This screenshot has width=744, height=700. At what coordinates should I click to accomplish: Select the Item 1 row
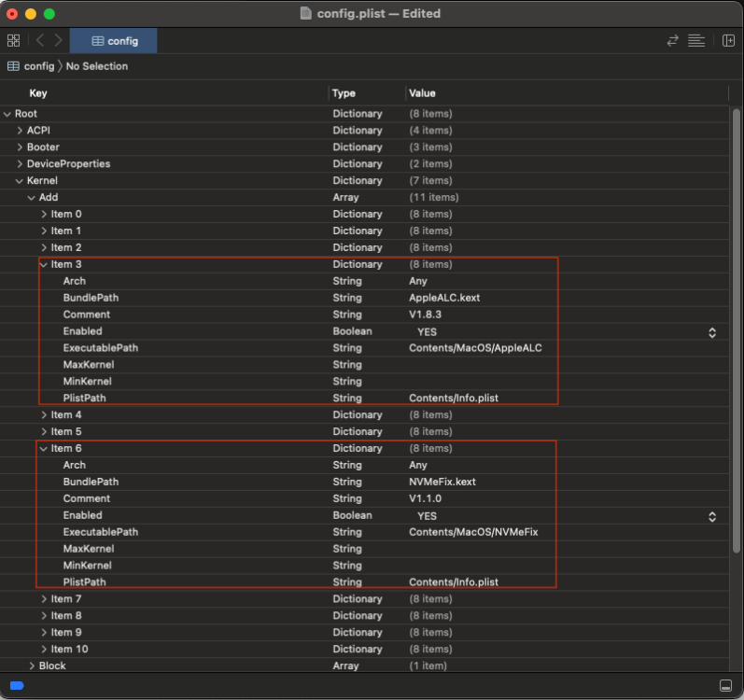364,231
